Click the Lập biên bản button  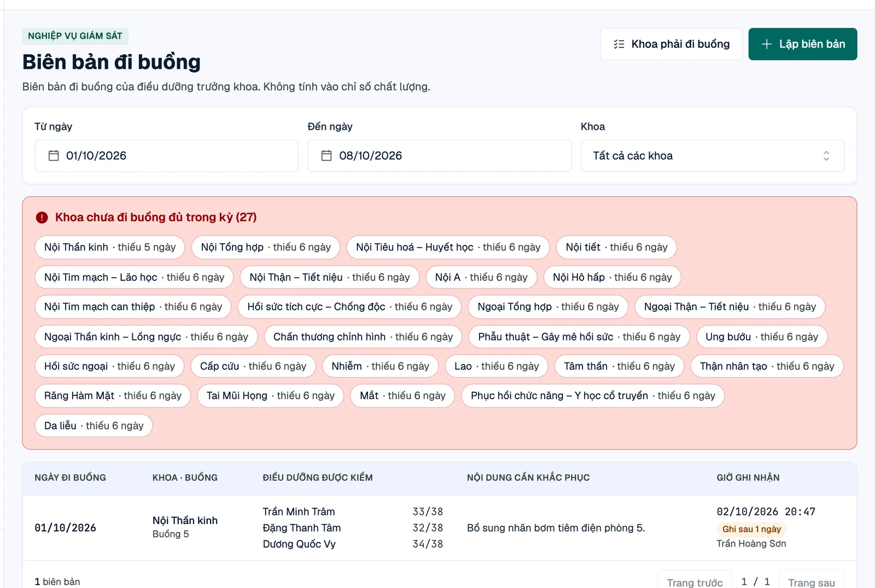coord(803,44)
